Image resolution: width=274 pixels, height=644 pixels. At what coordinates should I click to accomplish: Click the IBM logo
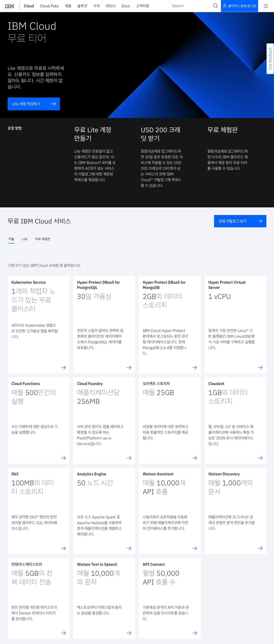[x=10, y=6]
